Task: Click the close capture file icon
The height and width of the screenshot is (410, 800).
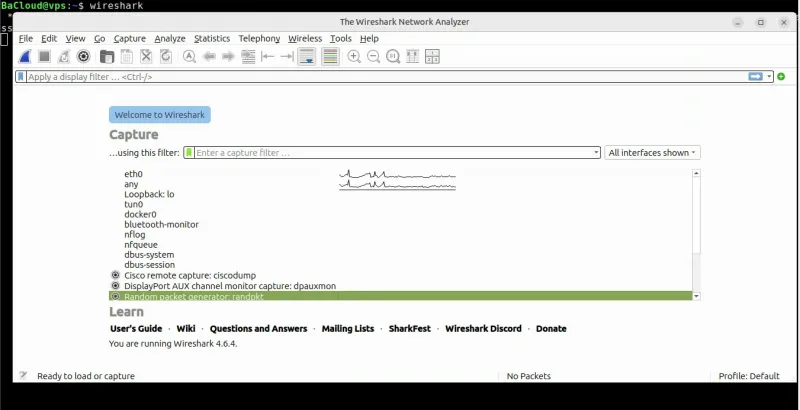Action: [x=146, y=57]
